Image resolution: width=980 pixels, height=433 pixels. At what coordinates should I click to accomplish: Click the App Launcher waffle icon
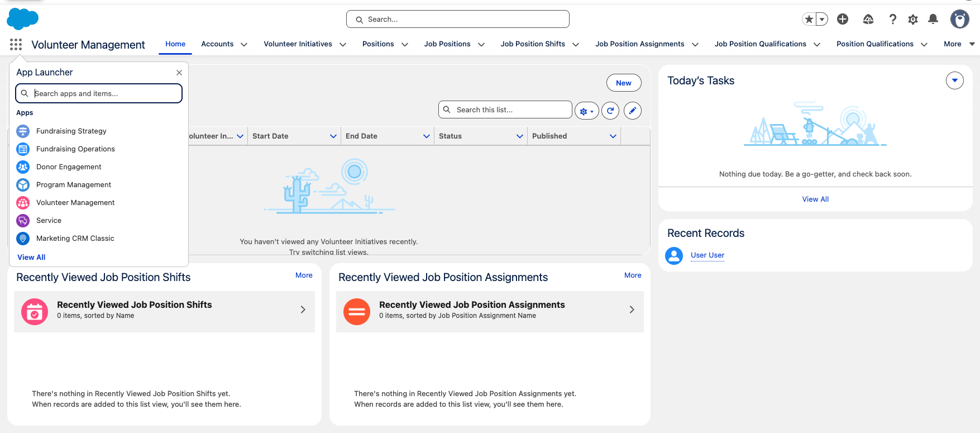tap(16, 44)
